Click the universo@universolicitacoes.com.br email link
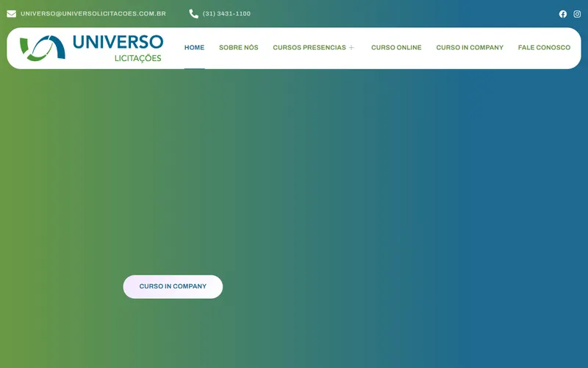 [93, 14]
